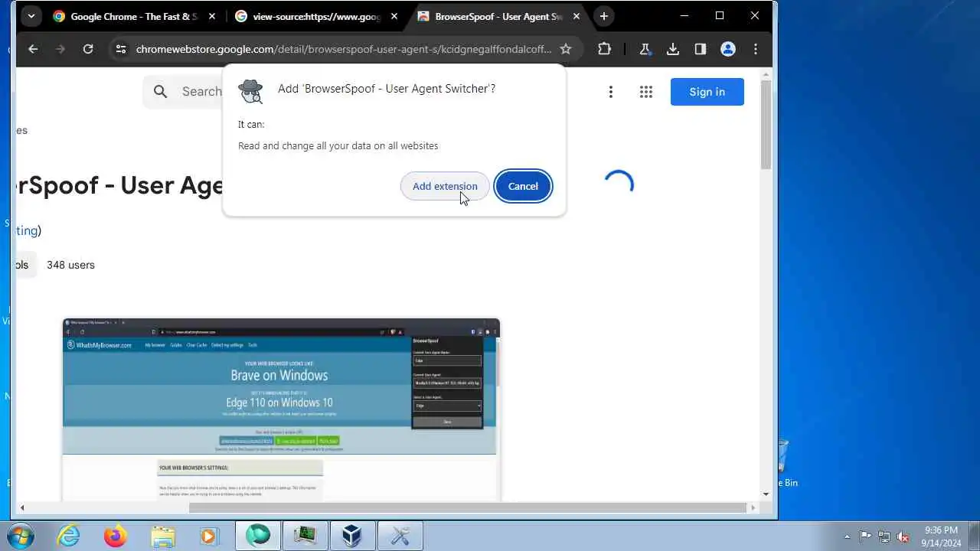Screen dimensions: 980x551
Task: Open the green monitor taskbar app
Action: (305, 536)
